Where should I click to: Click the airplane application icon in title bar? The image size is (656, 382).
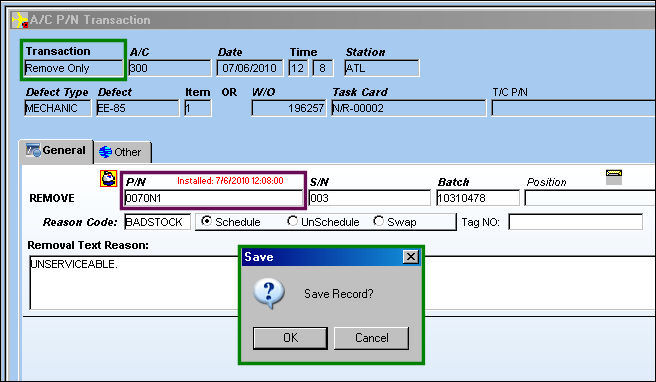[20, 20]
